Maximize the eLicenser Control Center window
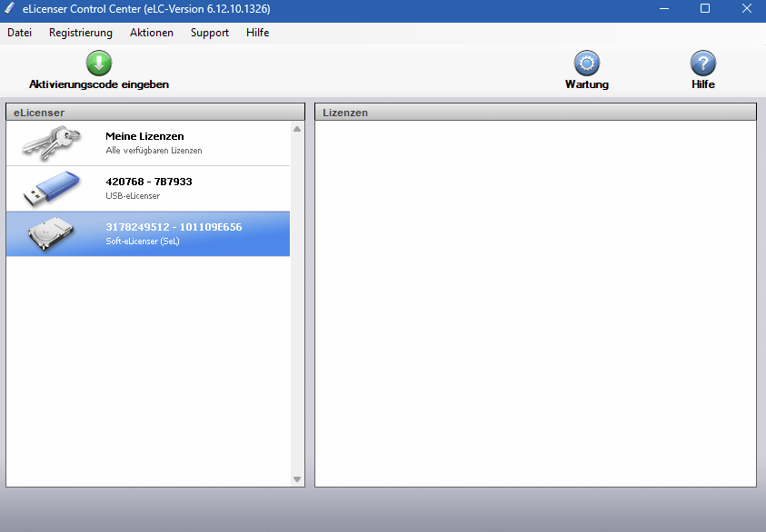Image resolution: width=766 pixels, height=532 pixels. [x=705, y=9]
